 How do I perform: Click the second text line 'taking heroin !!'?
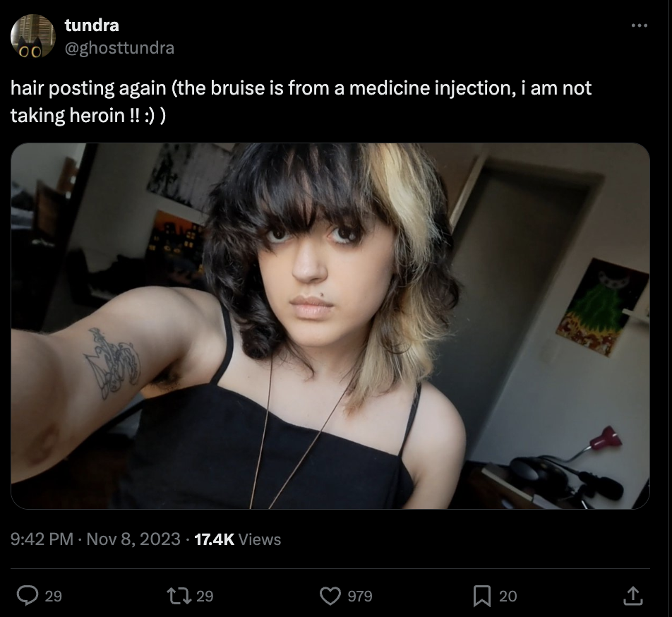(88, 116)
